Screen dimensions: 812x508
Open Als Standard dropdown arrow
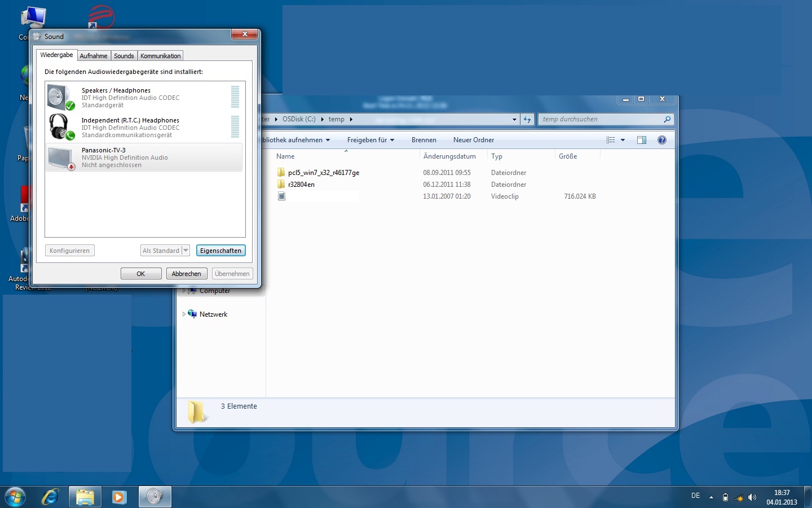coord(186,251)
